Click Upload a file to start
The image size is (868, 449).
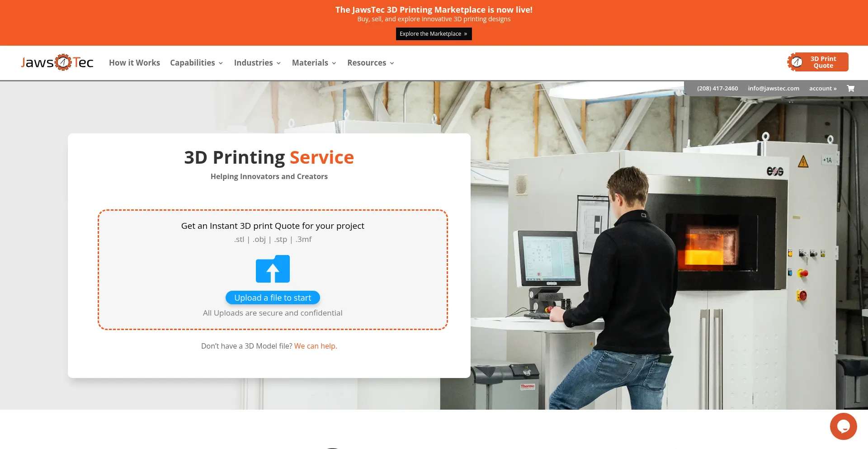tap(273, 298)
